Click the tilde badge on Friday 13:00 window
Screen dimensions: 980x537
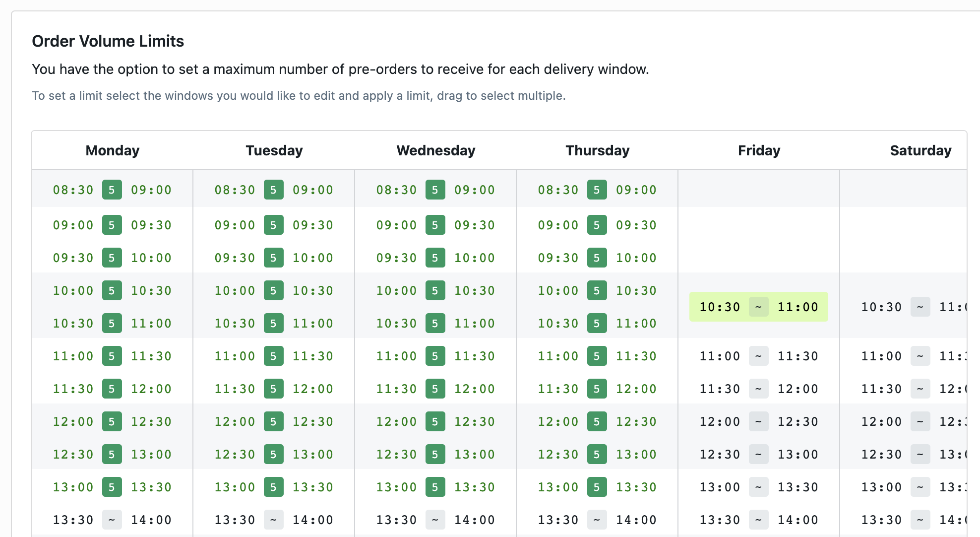(x=758, y=487)
